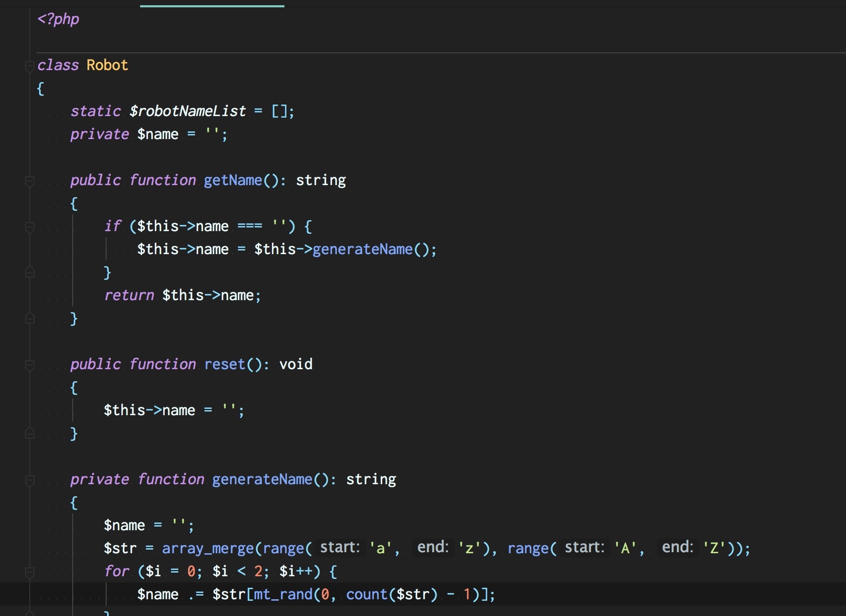The width and height of the screenshot is (846, 616).
Task: Click the first 'start:' parameter hint
Action: coord(340,547)
